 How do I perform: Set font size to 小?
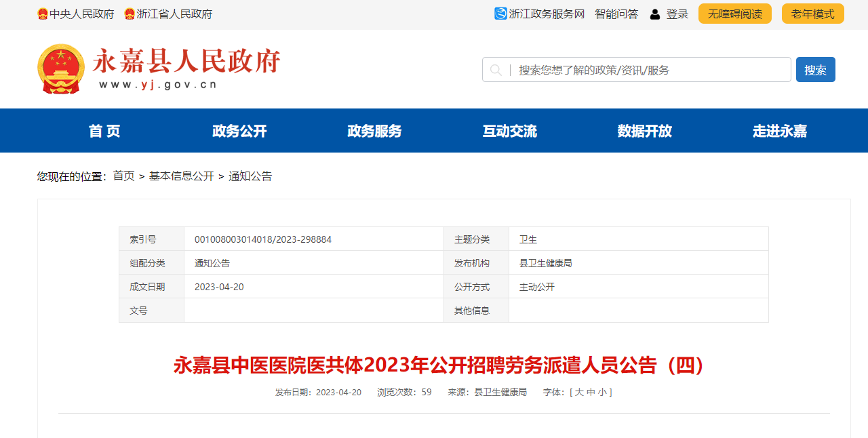point(602,392)
